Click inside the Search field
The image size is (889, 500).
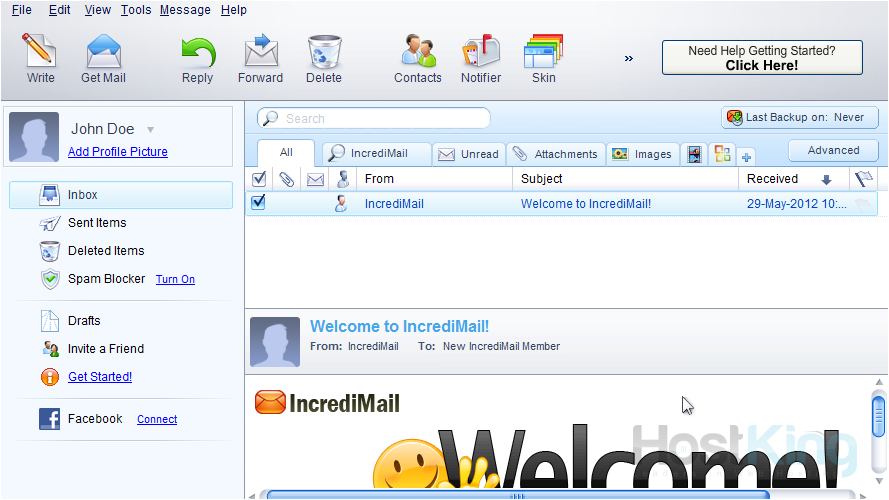(x=380, y=118)
